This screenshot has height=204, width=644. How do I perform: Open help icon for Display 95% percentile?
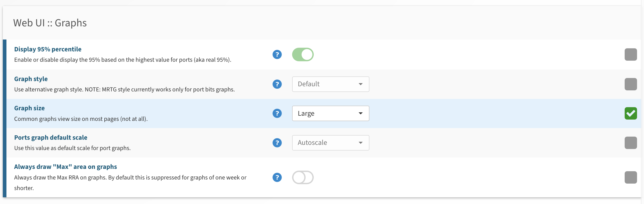[277, 54]
